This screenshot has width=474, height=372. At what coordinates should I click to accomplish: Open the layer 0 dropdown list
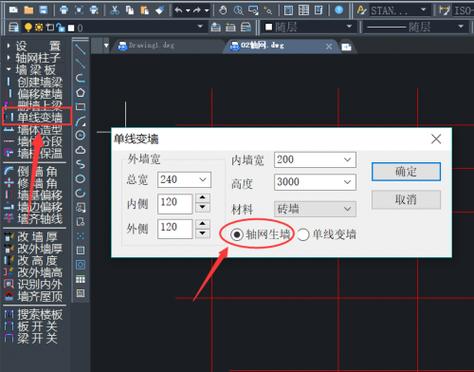tap(200, 27)
